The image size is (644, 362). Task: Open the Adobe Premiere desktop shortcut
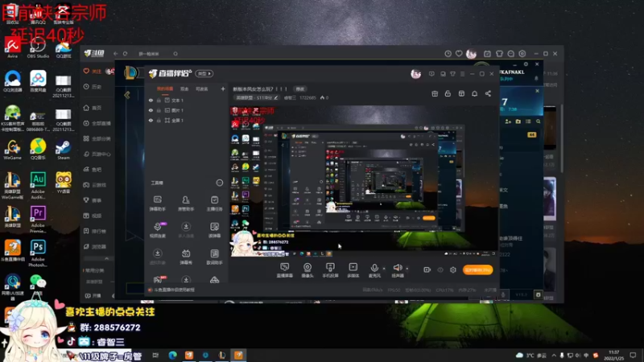(38, 219)
